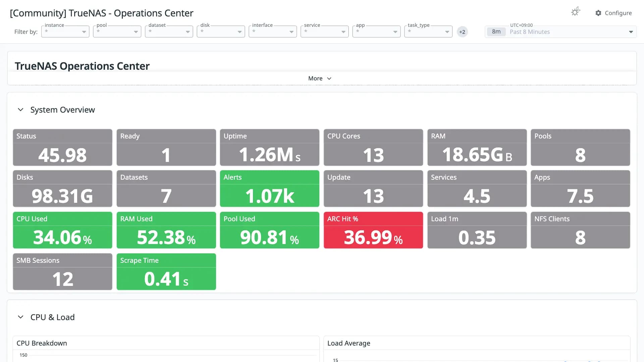Select the RAM Used widget

[x=166, y=230]
